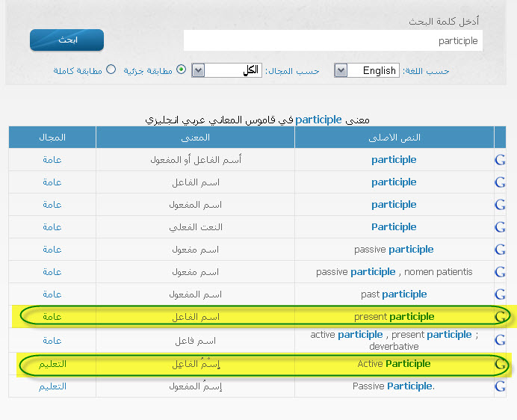
Task: Click Google icon beside first participle row
Action: point(500,160)
